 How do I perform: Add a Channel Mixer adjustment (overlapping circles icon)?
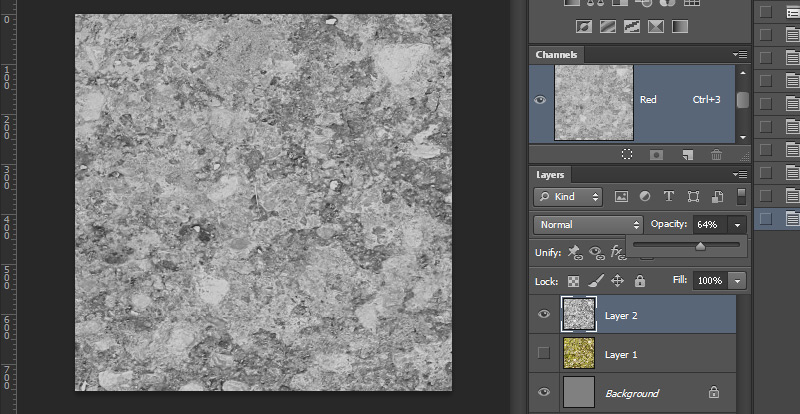click(x=667, y=3)
